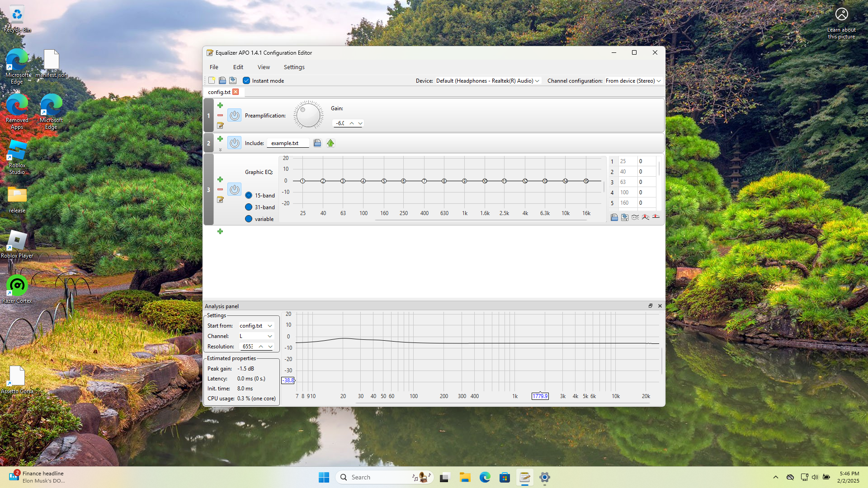
Task: Open the Start from config.txt dropdown
Action: [x=256, y=326]
